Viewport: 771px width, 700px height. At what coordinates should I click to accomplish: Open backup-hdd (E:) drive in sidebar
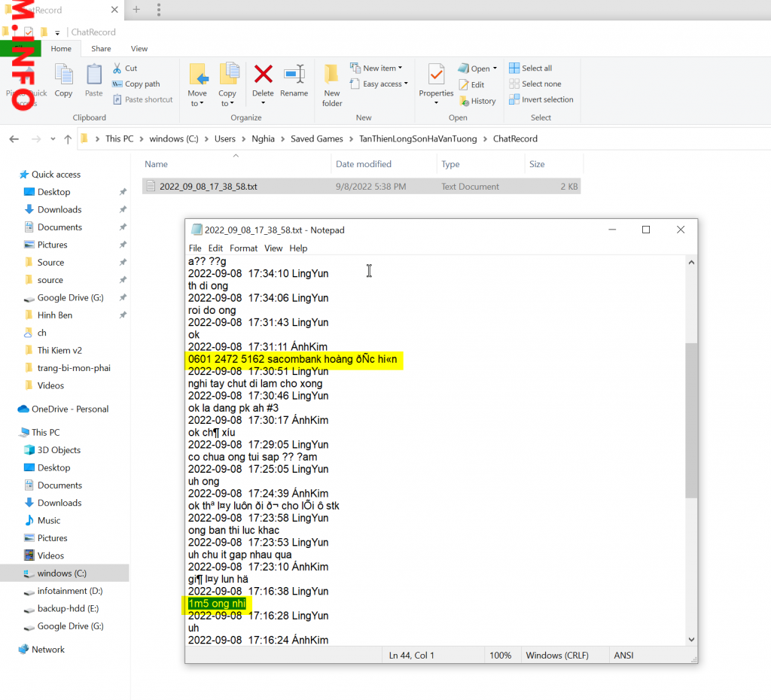click(x=68, y=608)
